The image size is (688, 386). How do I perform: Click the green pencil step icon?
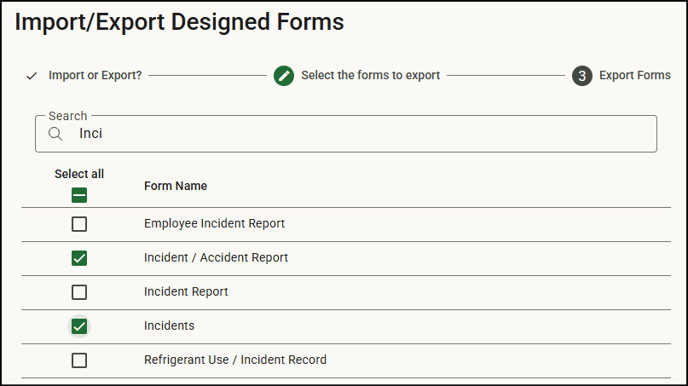284,76
